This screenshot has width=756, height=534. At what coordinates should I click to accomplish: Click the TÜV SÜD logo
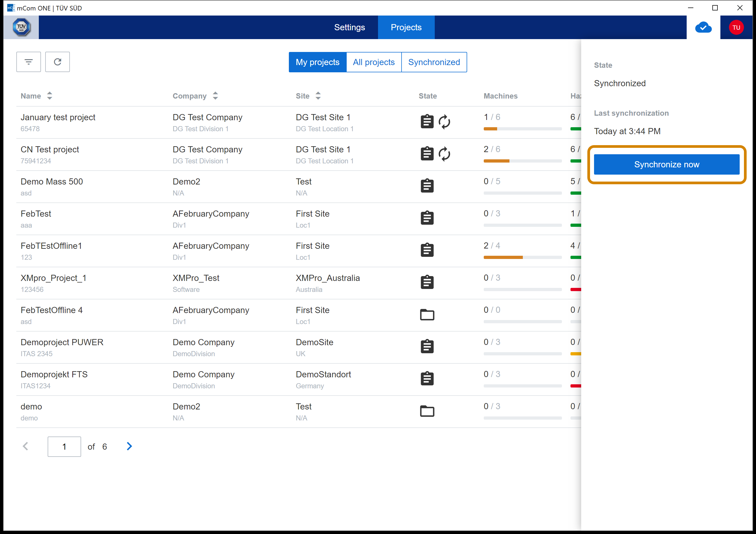[21, 27]
